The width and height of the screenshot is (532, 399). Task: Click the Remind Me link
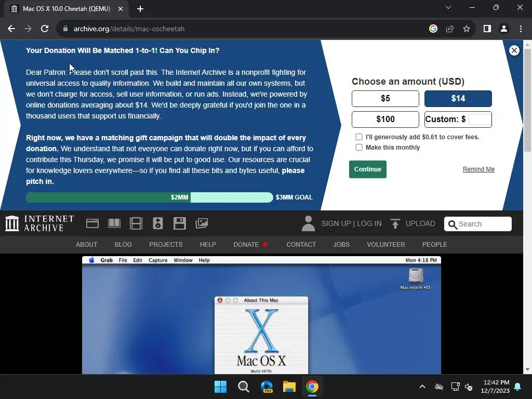pos(478,169)
